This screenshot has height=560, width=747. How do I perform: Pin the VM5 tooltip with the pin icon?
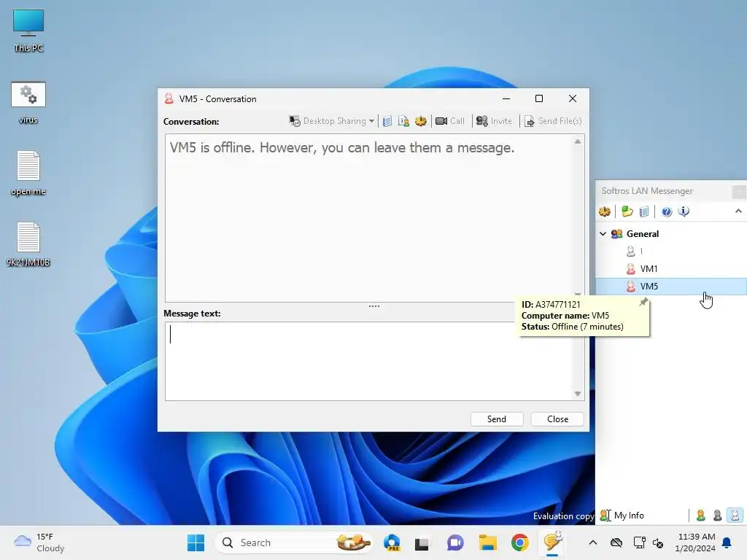pyautogui.click(x=643, y=302)
